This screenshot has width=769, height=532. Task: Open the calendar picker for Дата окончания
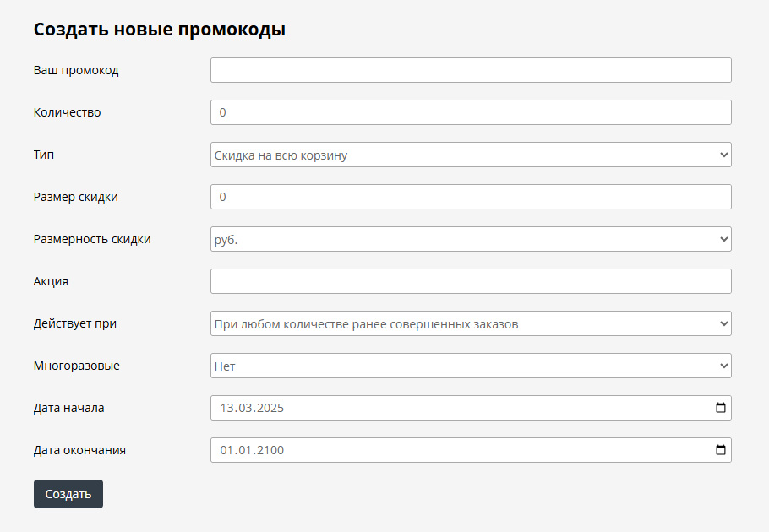point(720,450)
